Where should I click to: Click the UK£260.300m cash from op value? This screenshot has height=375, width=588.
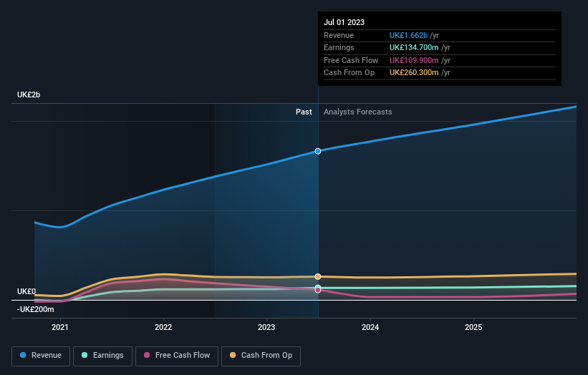point(414,73)
